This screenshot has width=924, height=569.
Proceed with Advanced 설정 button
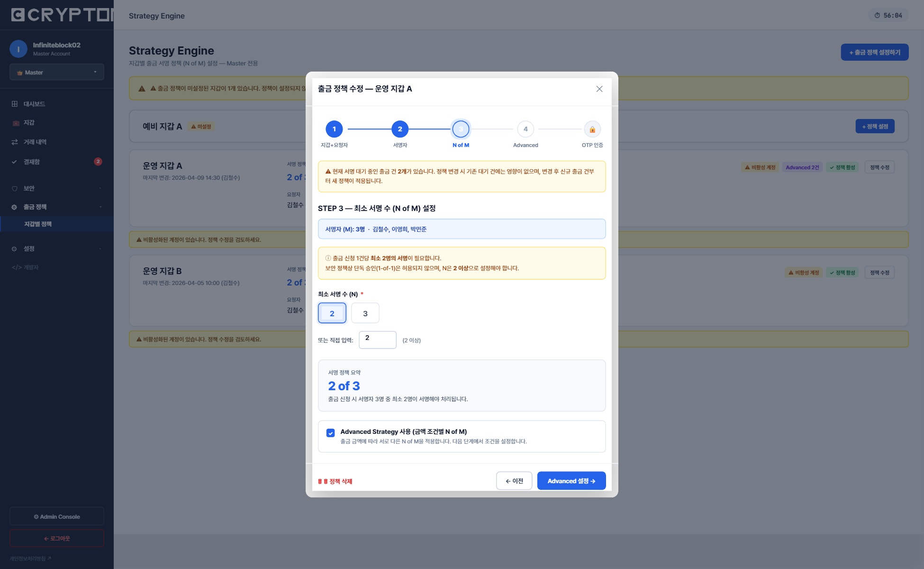(x=571, y=481)
